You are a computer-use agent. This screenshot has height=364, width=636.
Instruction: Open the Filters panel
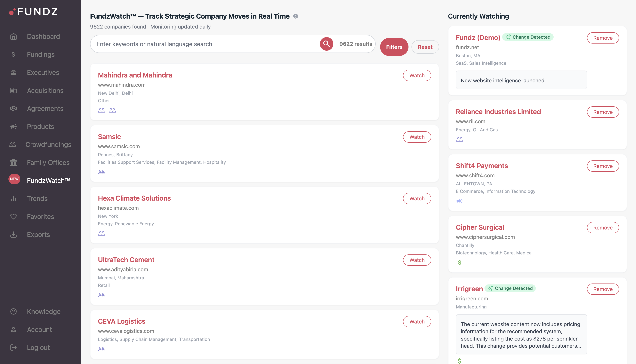pyautogui.click(x=394, y=47)
